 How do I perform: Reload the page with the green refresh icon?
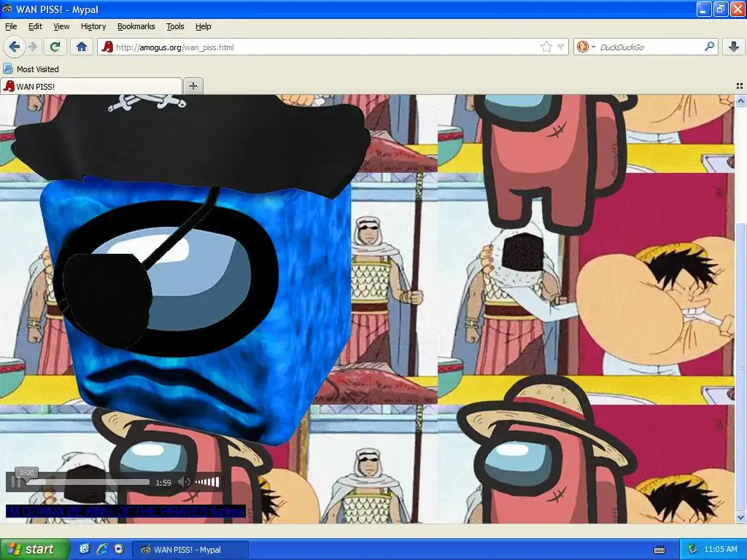(55, 47)
